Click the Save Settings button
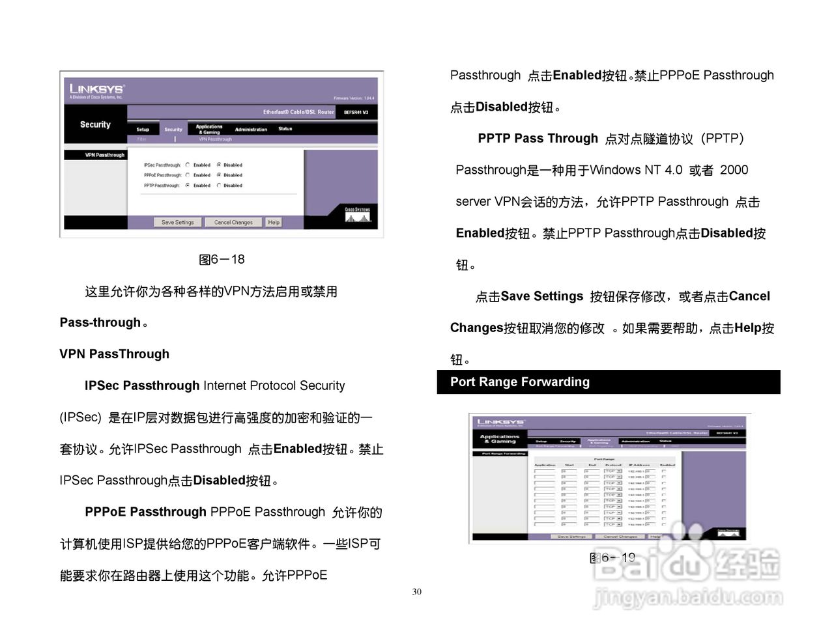Viewport: 834px width, 644px height. pyautogui.click(x=179, y=222)
